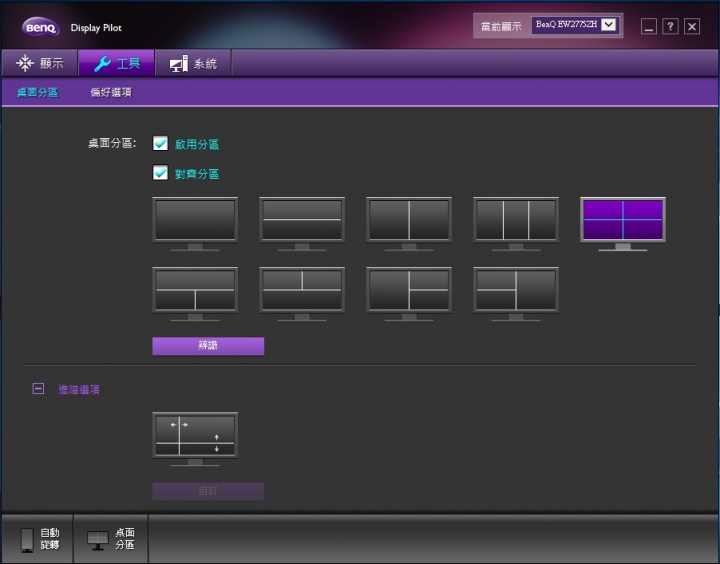720x564 pixels.
Task: Open help with the question mark button
Action: click(670, 27)
